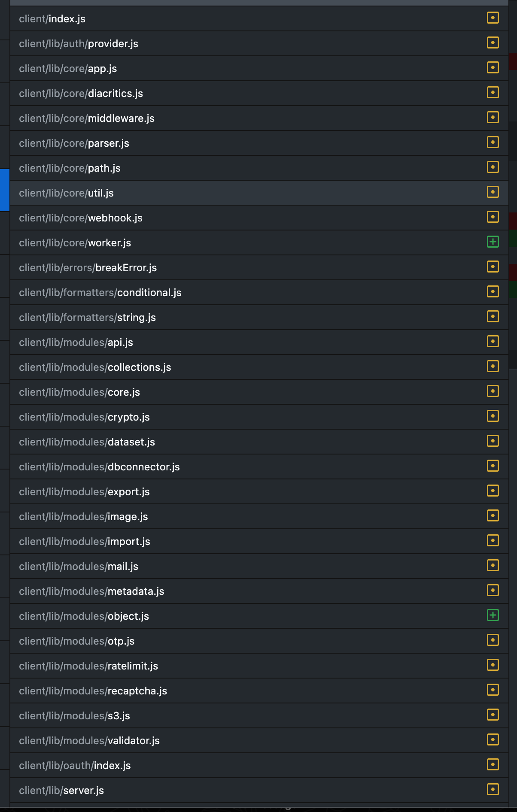Click modified icon next to webhook.js

coord(493,217)
